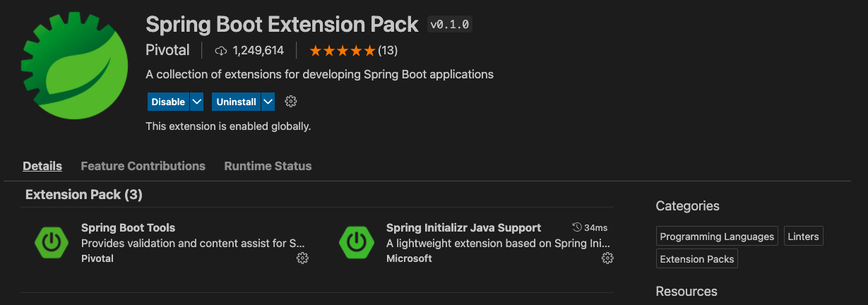Click the 34ms activation time clock icon
The image size is (868, 305).
pos(577,227)
